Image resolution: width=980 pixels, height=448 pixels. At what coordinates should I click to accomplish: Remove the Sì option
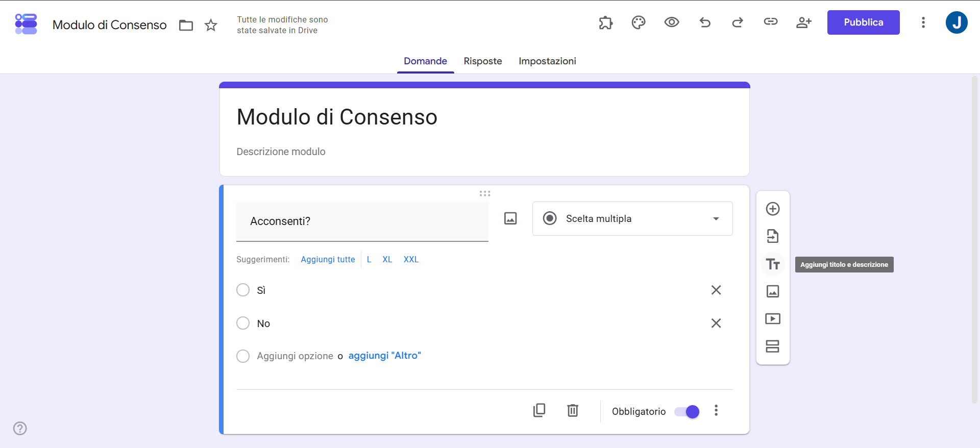[716, 290]
